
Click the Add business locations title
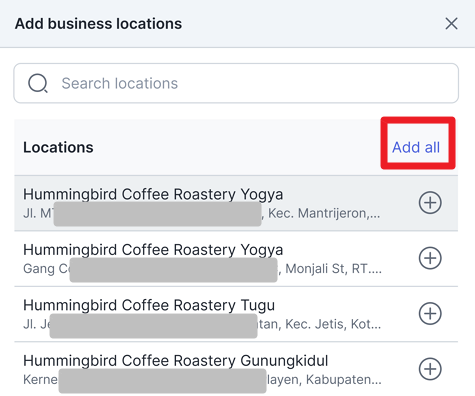pos(98,24)
